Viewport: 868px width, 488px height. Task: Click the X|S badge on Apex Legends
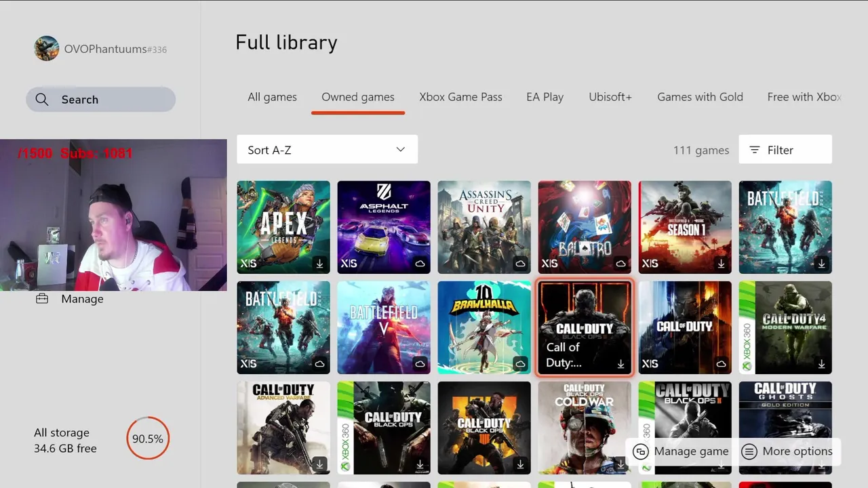pyautogui.click(x=248, y=263)
